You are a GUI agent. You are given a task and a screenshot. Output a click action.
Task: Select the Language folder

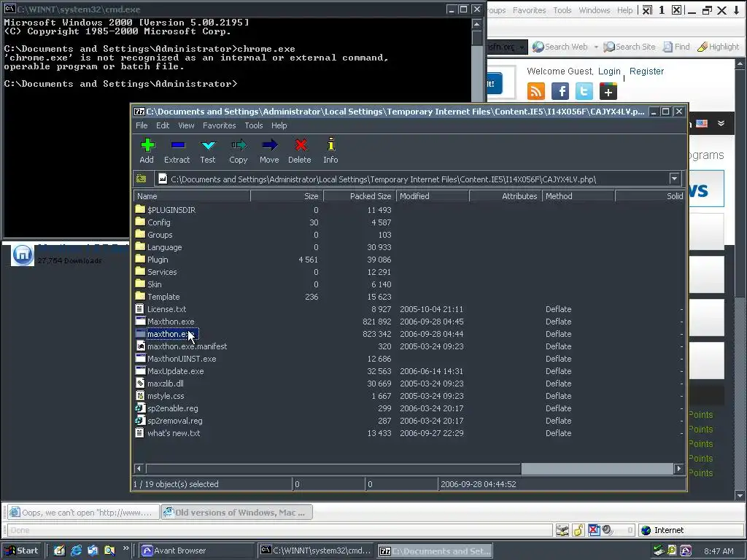coord(164,247)
